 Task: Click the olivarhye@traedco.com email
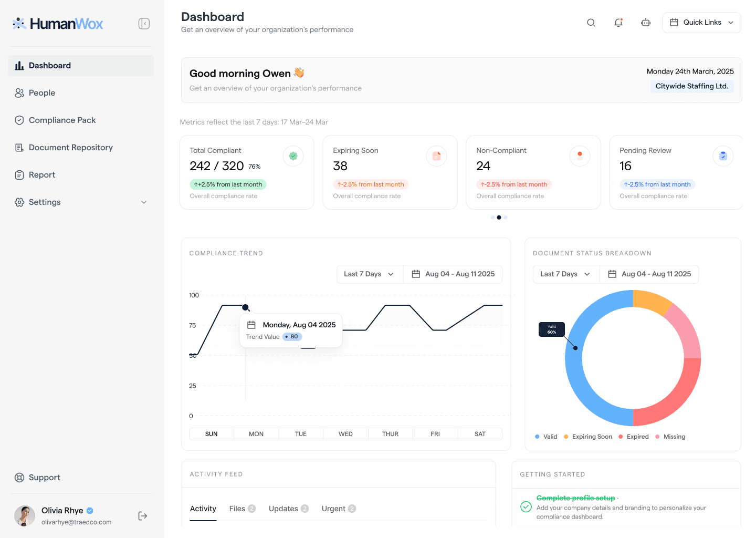77,522
